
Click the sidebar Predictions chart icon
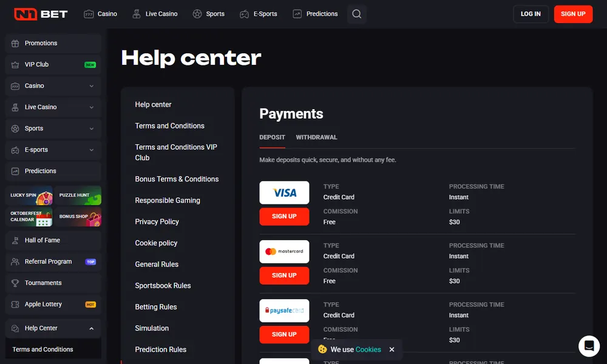15,171
